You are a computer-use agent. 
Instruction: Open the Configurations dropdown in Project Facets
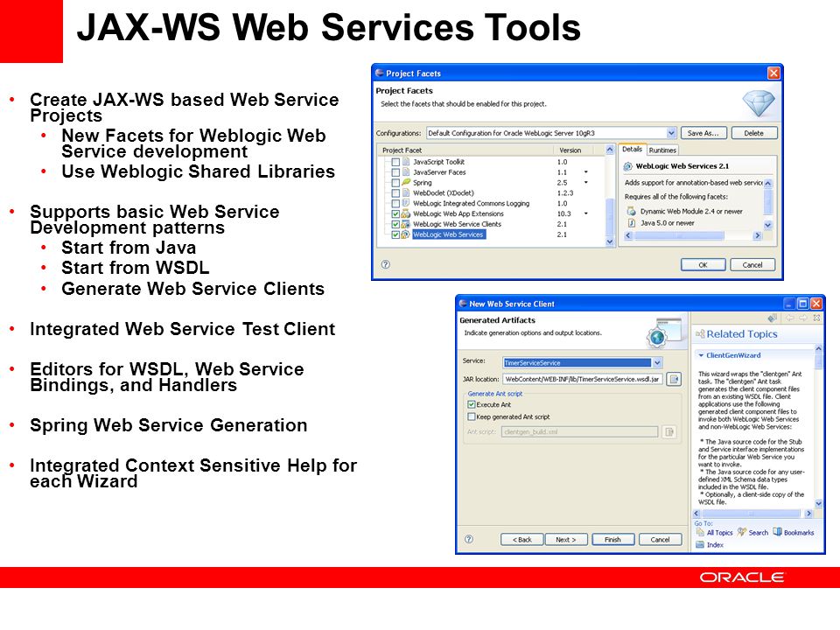671,133
